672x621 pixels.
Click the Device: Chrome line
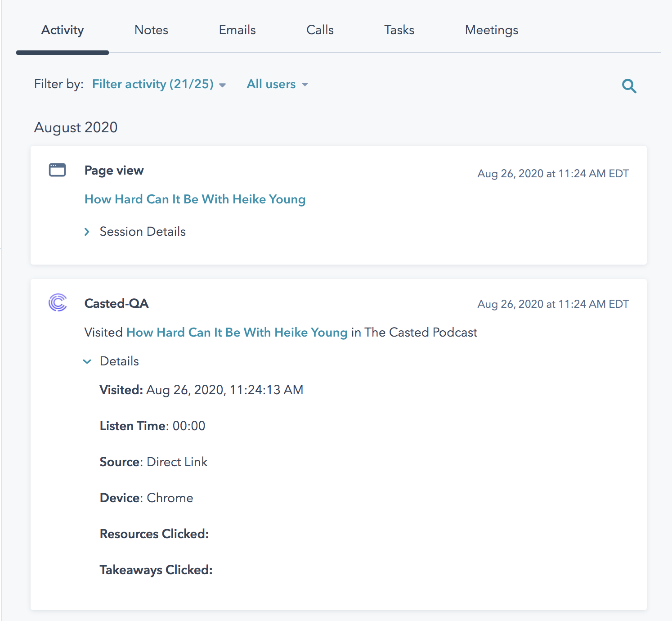146,498
